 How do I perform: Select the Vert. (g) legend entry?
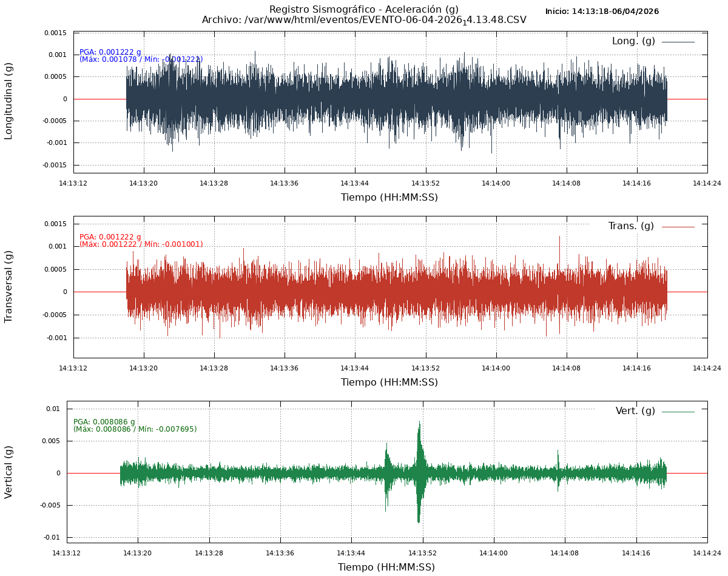[635, 411]
